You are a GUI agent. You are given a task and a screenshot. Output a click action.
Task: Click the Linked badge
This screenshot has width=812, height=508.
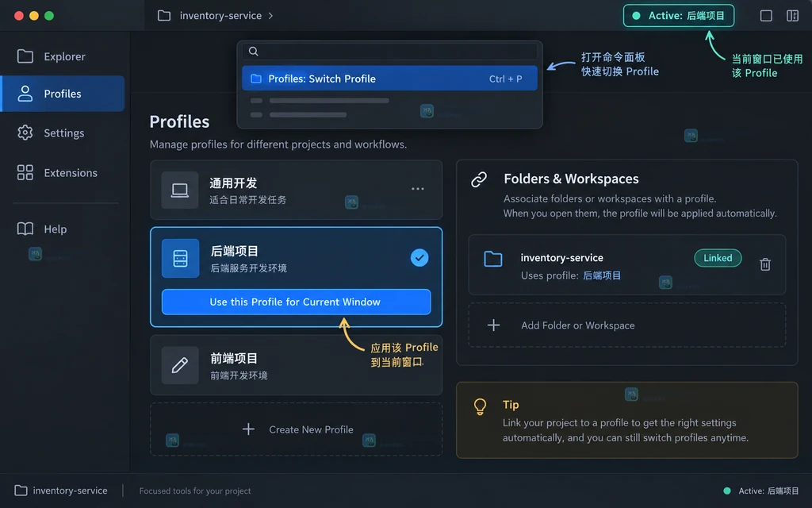click(x=718, y=258)
